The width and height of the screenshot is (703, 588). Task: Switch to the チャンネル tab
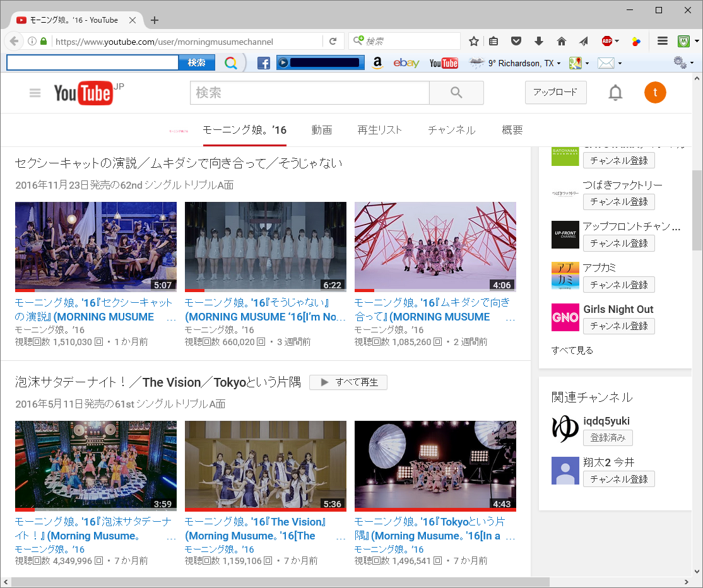(x=451, y=130)
